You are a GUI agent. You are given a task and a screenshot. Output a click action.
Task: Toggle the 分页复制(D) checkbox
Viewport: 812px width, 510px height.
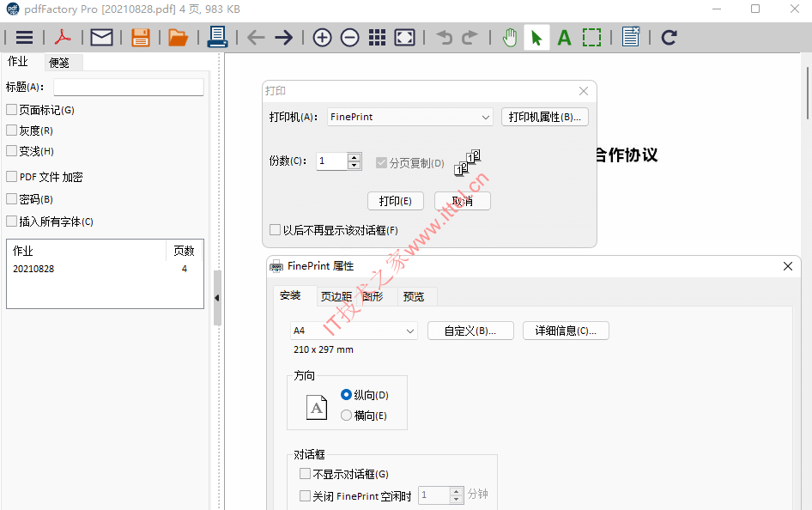click(382, 163)
